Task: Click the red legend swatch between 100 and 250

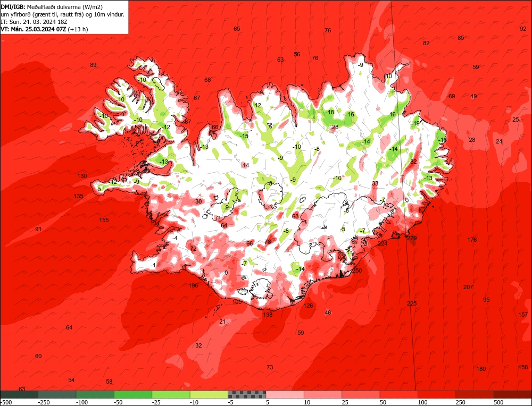Action: tap(437, 394)
